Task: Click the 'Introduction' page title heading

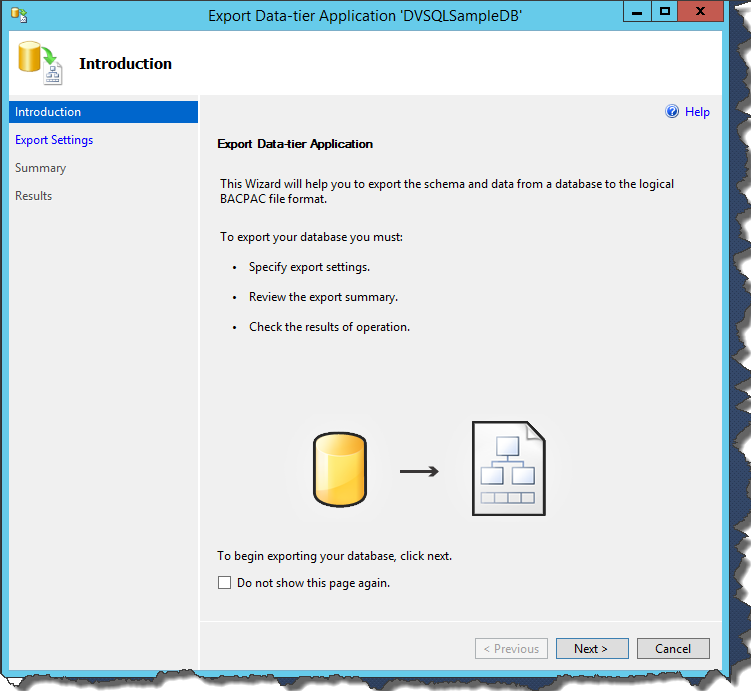Action: [125, 63]
